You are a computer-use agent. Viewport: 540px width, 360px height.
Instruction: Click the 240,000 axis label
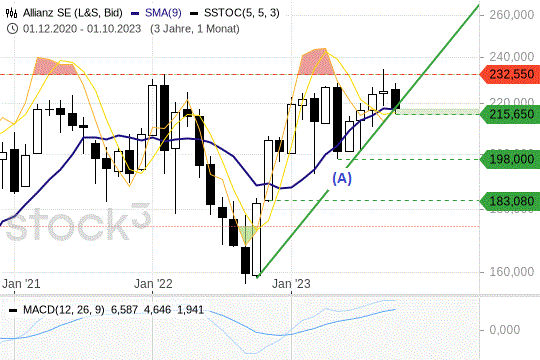click(x=511, y=57)
